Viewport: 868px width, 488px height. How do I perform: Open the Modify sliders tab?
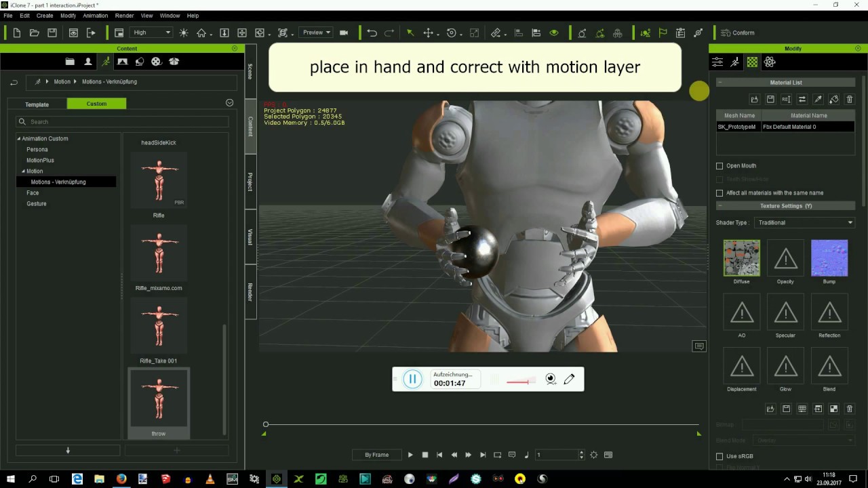click(x=717, y=62)
